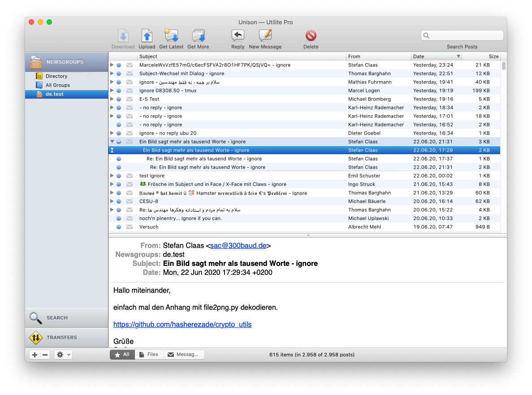
Task: Open the Search panel in the sidebar
Action: click(x=57, y=318)
